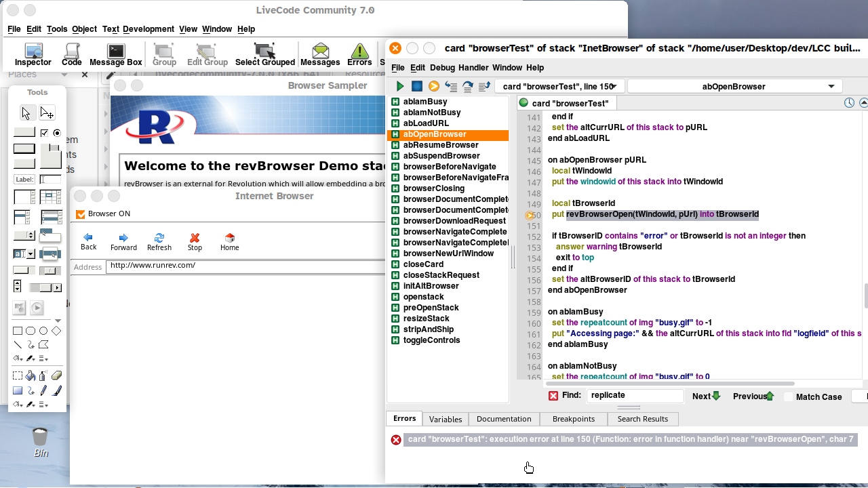Switch to the Breakpoints tab
Image resolution: width=868 pixels, height=488 pixels.
point(574,419)
